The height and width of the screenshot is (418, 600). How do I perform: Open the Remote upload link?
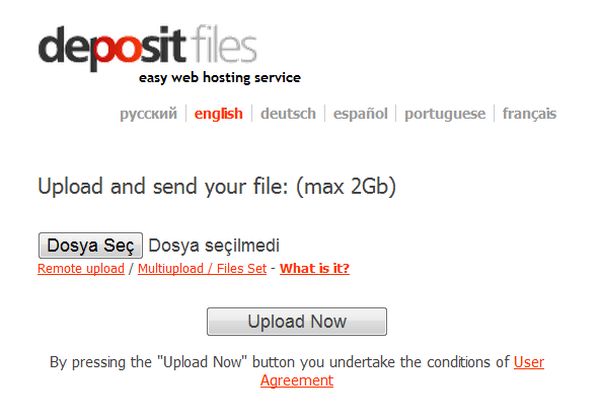tap(81, 269)
